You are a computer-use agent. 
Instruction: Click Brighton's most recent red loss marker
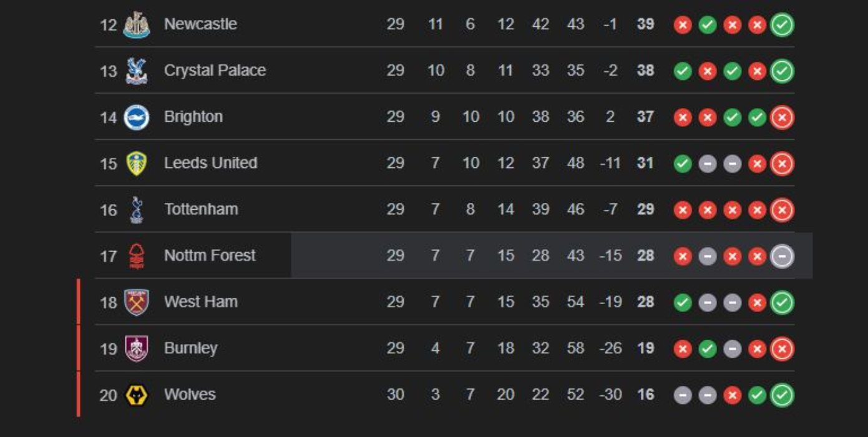[781, 116]
